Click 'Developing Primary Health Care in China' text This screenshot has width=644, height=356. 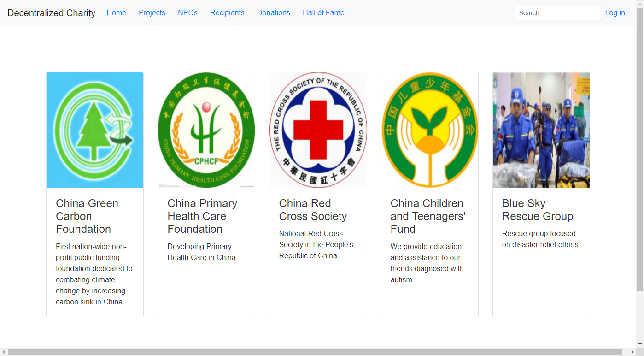coord(201,252)
